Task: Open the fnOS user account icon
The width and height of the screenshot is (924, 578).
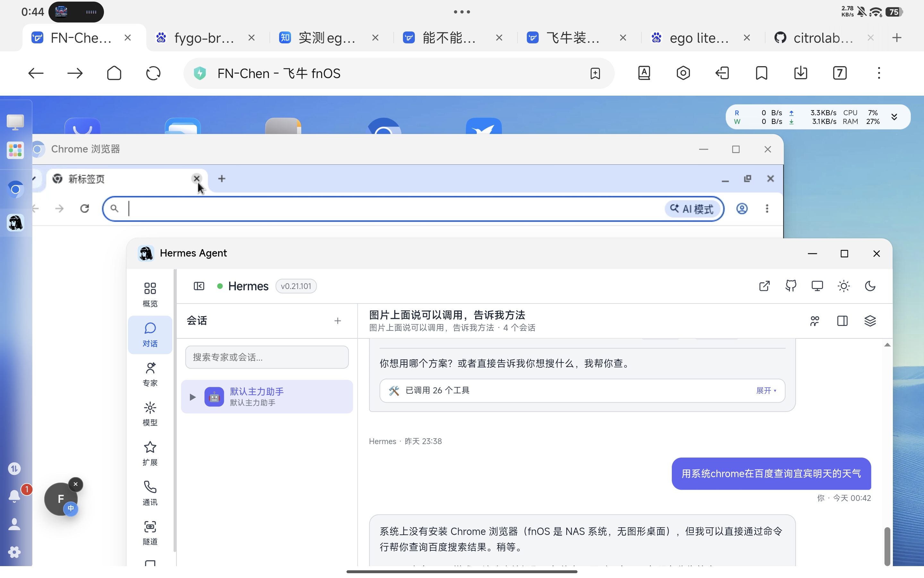Action: (14, 524)
